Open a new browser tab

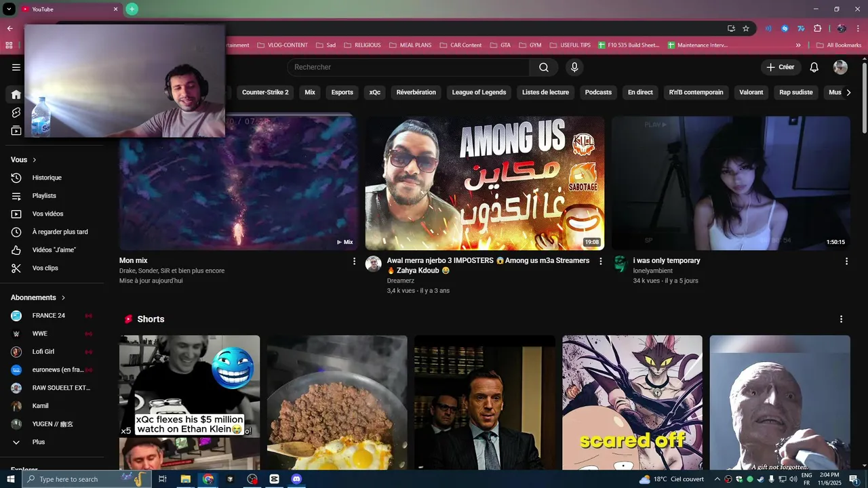(x=132, y=9)
